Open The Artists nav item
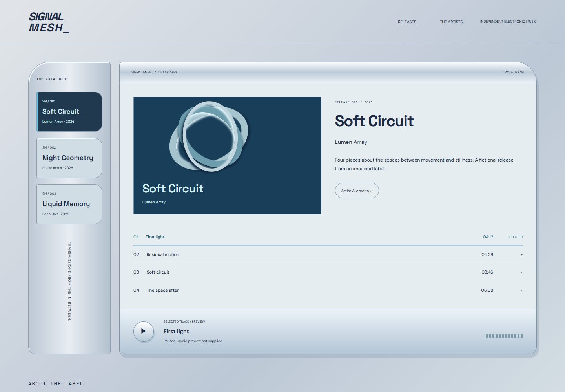This screenshot has width=565, height=392. pyautogui.click(x=451, y=22)
